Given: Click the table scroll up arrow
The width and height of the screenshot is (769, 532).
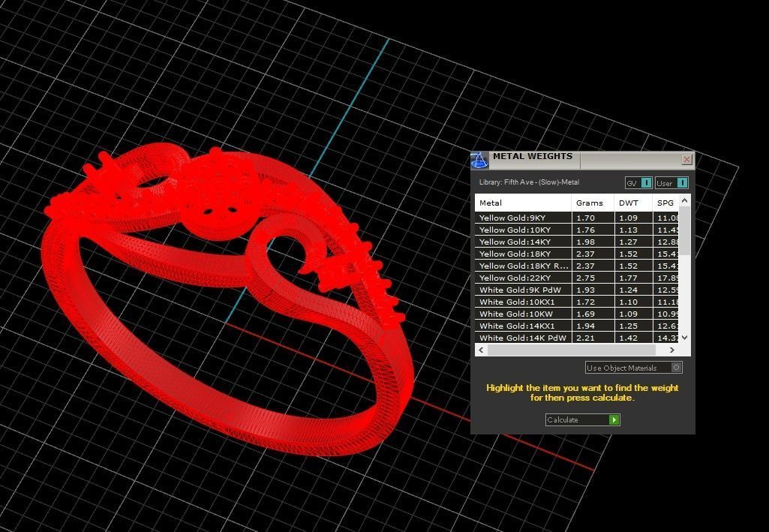Looking at the screenshot, I should tap(685, 200).
